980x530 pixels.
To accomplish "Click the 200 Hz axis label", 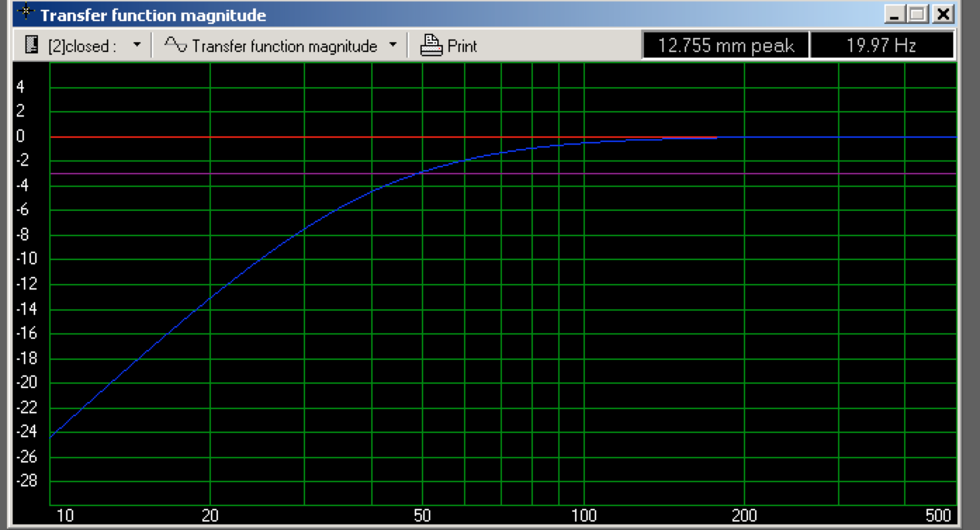I will (x=745, y=516).
